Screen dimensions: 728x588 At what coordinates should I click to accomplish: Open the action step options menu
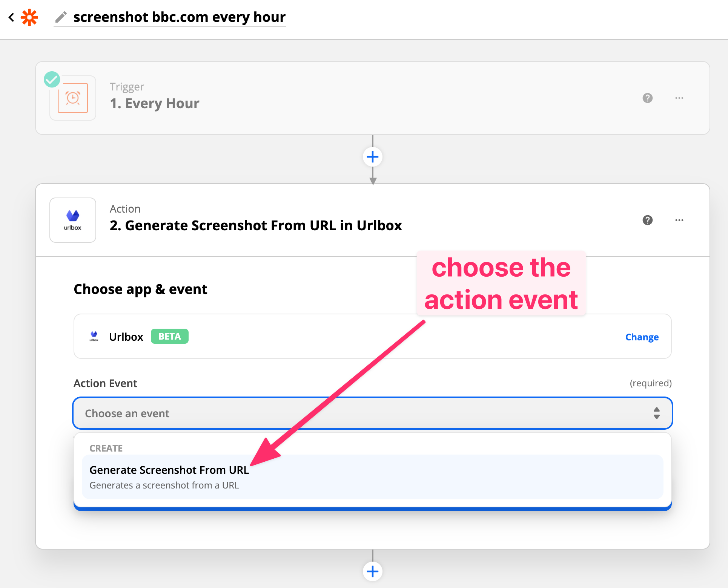pos(679,220)
